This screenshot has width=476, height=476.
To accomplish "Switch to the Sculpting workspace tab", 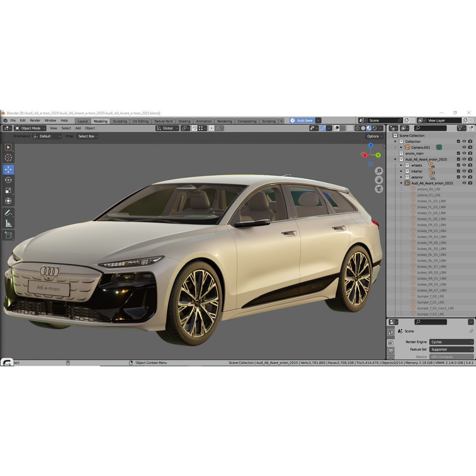I will pos(120,121).
